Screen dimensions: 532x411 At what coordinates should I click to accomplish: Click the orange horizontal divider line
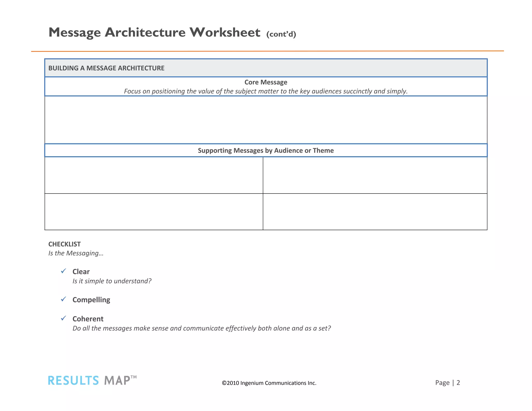coord(267,51)
